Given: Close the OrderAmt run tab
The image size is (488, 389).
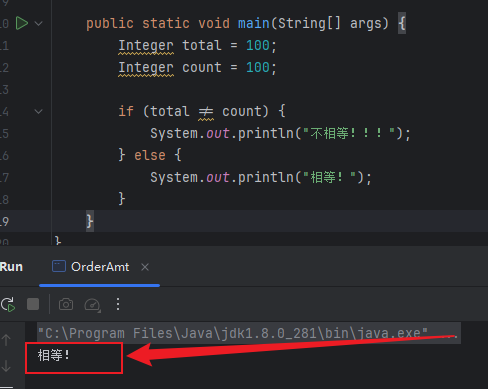Looking at the screenshot, I should pyautogui.click(x=145, y=267).
